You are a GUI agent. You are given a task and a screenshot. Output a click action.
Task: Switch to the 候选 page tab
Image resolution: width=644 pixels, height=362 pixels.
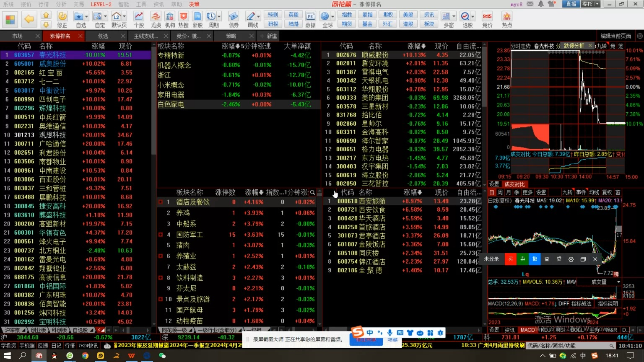click(103, 36)
